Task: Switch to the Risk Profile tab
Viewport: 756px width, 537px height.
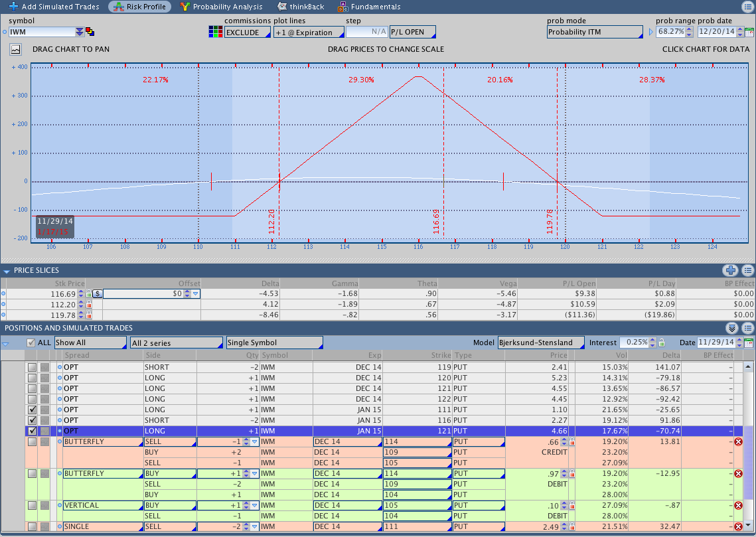Action: tap(140, 7)
